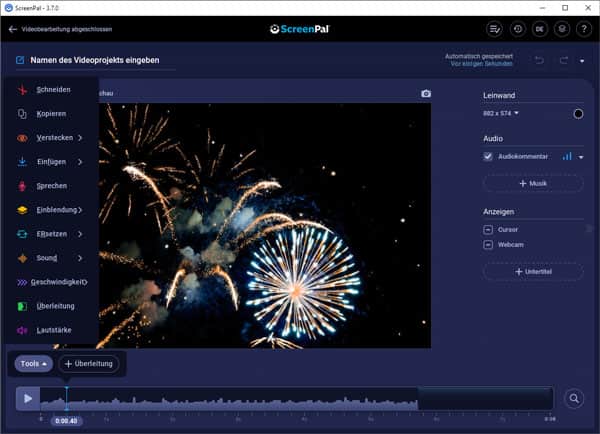600x434 pixels.
Task: Click the black canvas color swatch
Action: [578, 114]
